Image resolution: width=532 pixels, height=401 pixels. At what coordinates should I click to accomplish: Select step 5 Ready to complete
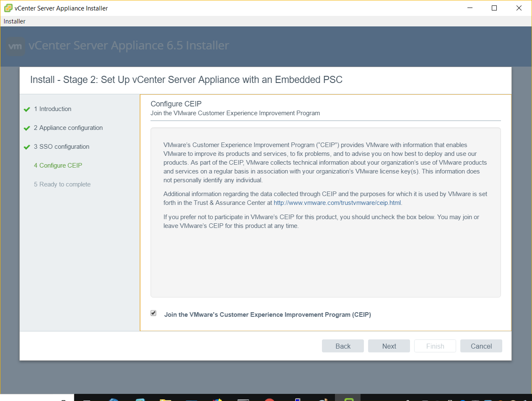[62, 184]
